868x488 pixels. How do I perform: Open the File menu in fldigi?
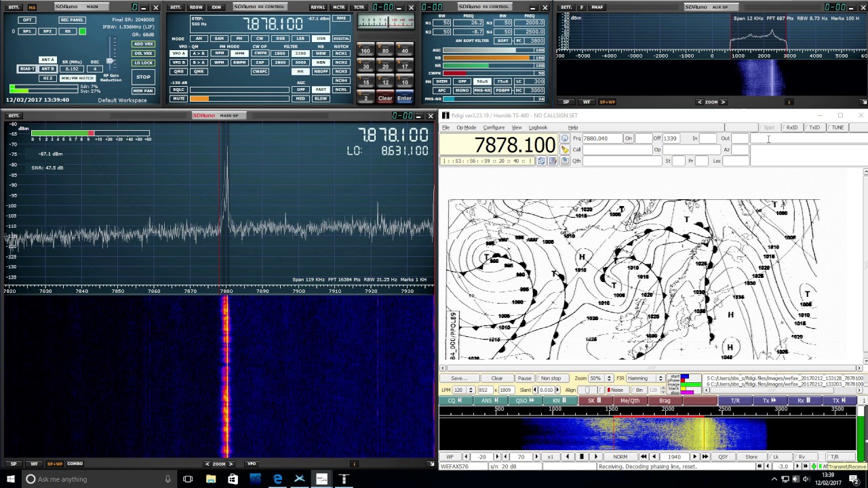446,127
